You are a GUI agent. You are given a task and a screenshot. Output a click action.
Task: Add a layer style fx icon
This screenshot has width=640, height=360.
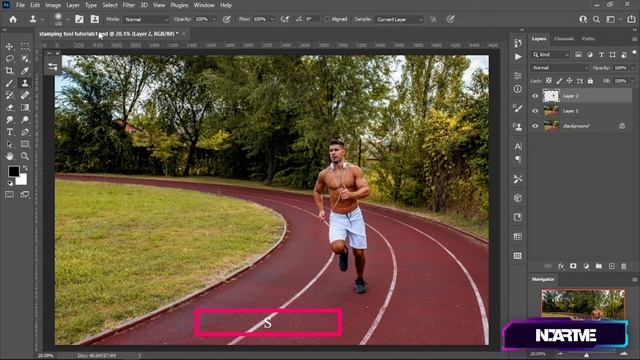(561, 266)
